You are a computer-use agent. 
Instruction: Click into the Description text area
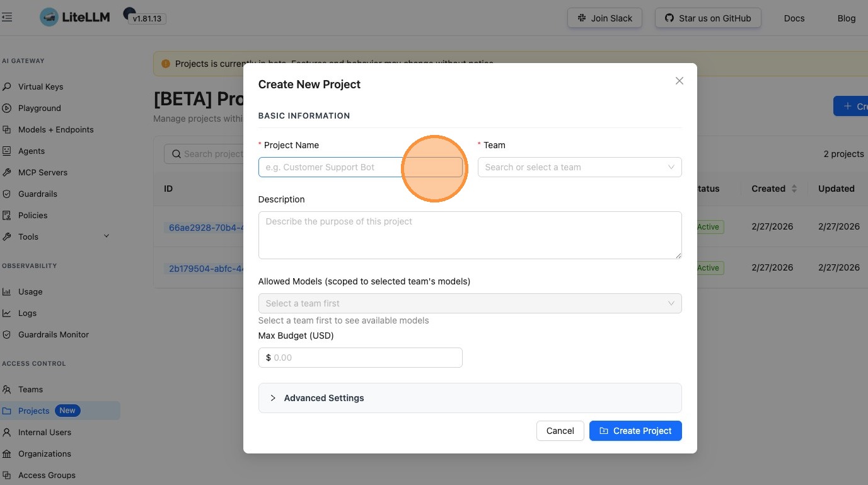[470, 235]
